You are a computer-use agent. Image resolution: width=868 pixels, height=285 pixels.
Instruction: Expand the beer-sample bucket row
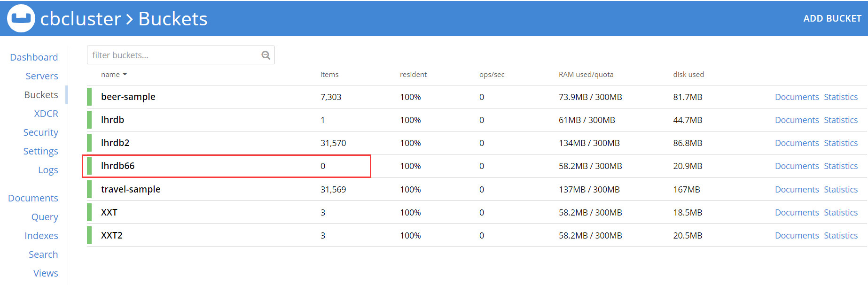477,97
